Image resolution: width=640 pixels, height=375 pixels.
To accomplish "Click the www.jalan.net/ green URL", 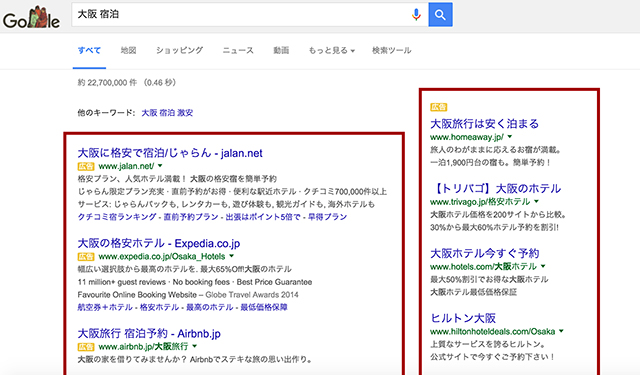I will (126, 166).
